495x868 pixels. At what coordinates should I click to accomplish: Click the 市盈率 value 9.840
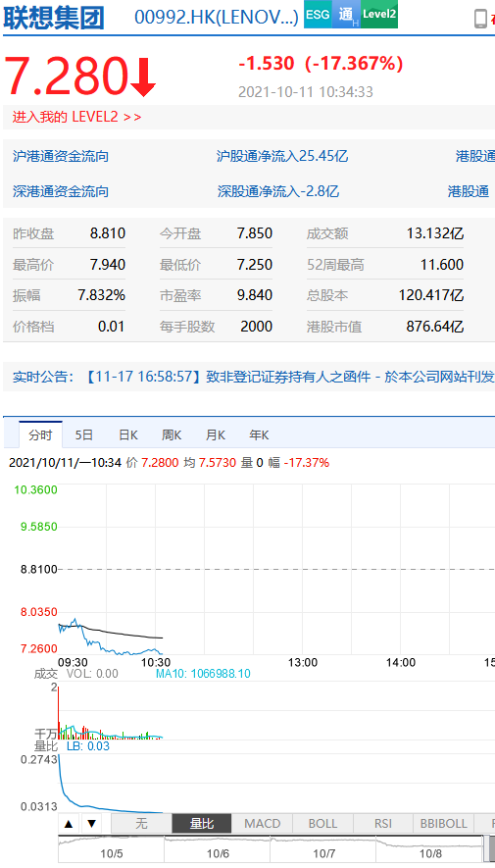point(255,295)
